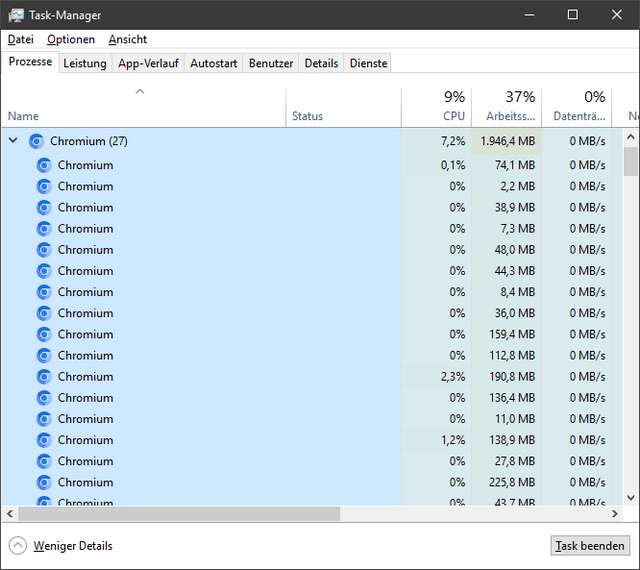
Task: Click the 159,4 MB memory value
Action: click(x=512, y=334)
